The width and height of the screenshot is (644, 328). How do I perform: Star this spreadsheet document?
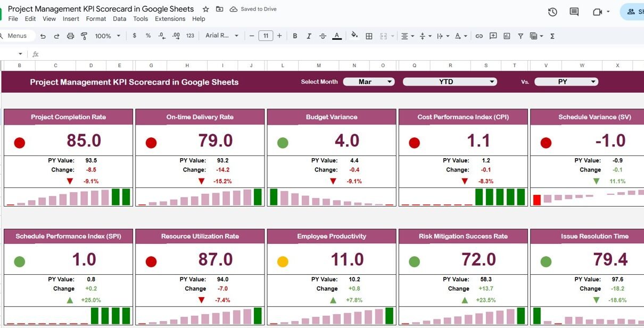206,9
